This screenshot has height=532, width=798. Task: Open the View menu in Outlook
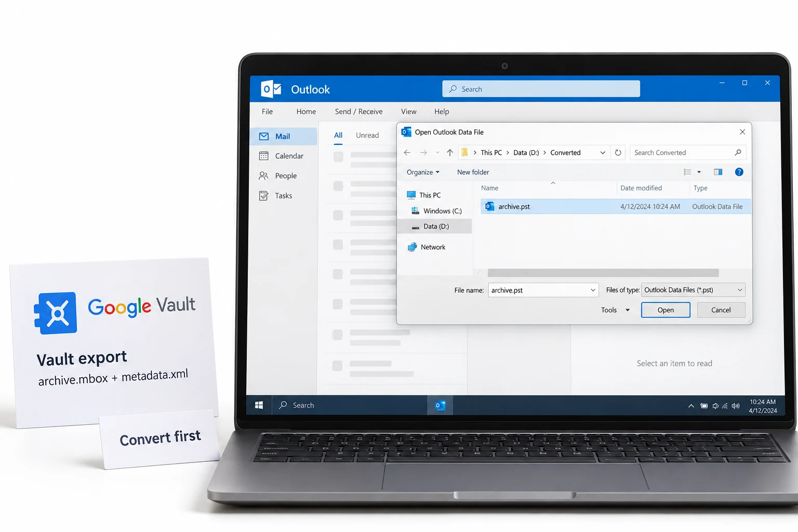coord(408,112)
